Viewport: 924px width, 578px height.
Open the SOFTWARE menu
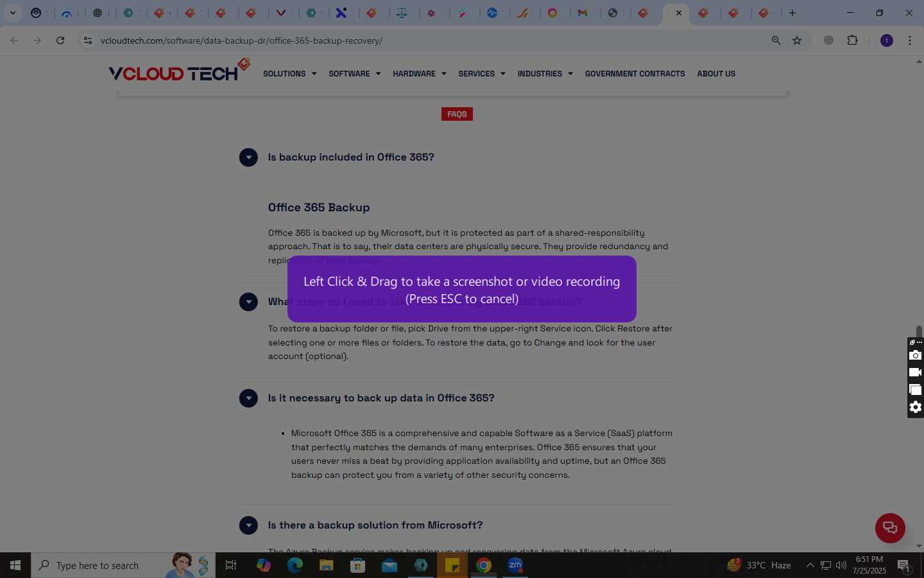[x=354, y=74]
